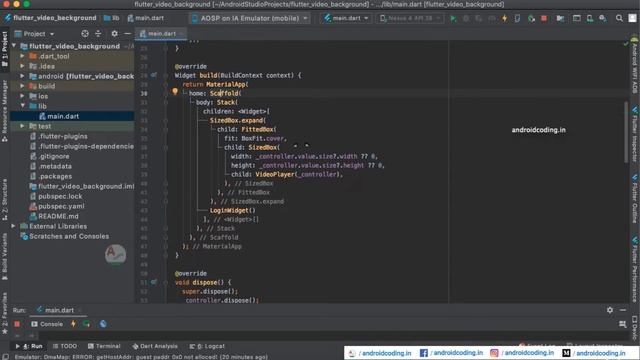Switch to main.dart editor tab

[x=161, y=34]
